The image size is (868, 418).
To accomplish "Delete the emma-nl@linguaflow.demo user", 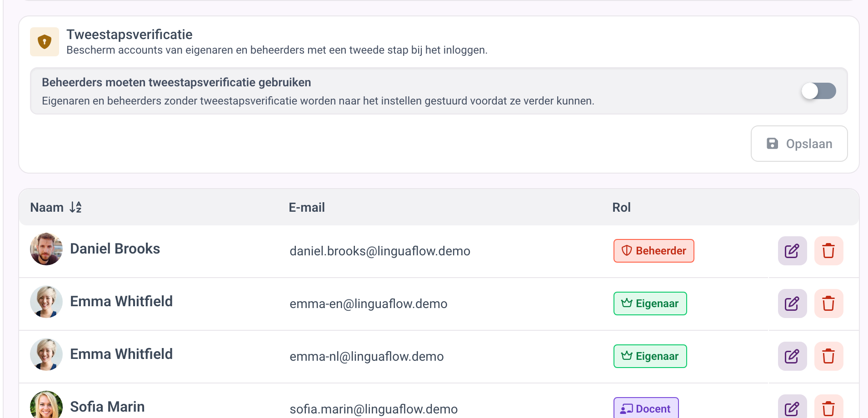I will click(x=828, y=356).
